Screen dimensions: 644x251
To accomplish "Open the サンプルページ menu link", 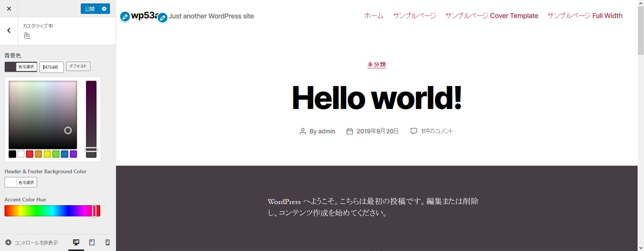I will coord(414,16).
